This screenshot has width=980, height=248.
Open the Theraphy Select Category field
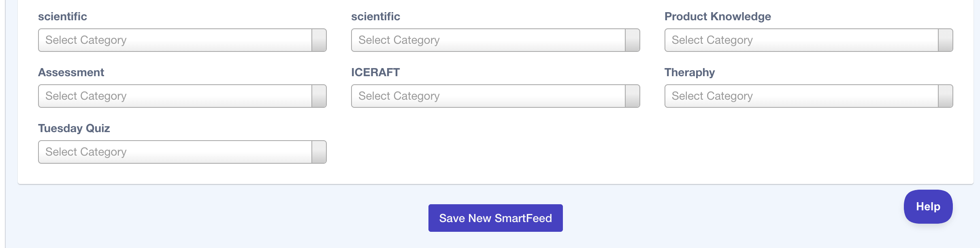(x=801, y=96)
